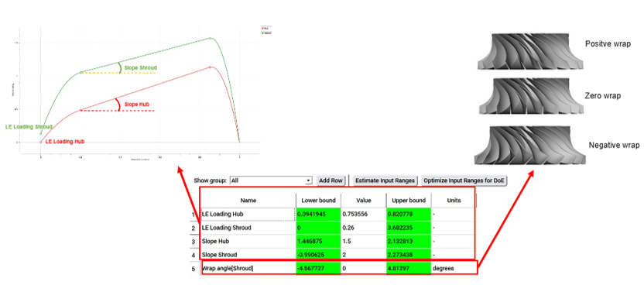644x285 pixels.
Task: Click lower bound cell 1.446875
Action: (318, 242)
